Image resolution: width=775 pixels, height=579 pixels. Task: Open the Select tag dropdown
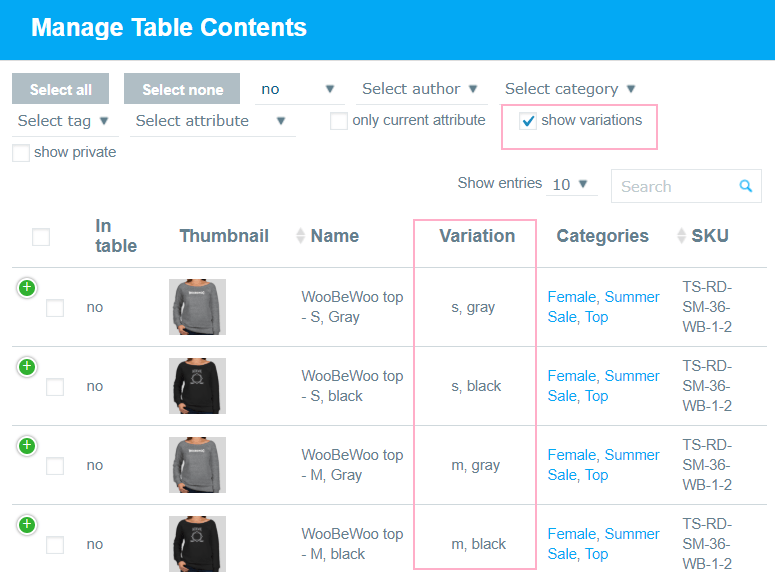click(65, 121)
